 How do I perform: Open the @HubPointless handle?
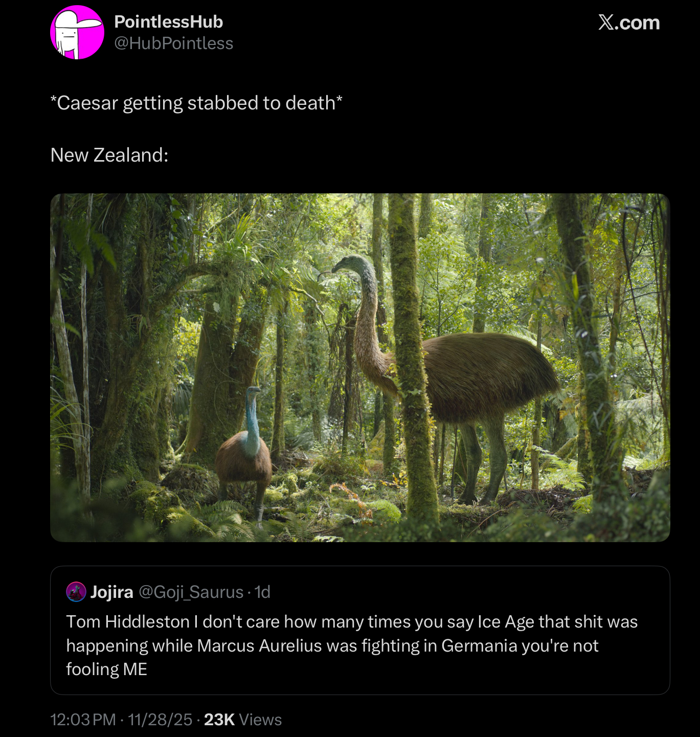[x=173, y=43]
